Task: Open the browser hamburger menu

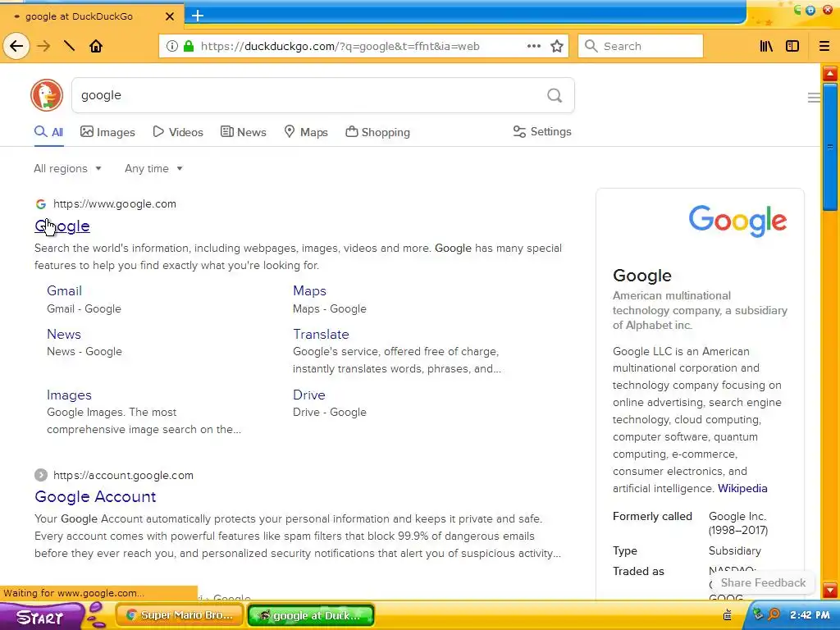Action: [824, 46]
